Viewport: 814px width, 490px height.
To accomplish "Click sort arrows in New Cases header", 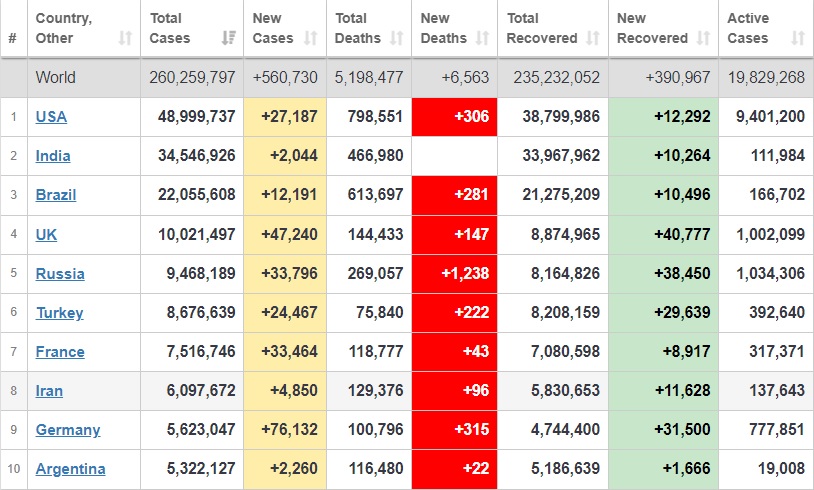I will pos(310,38).
